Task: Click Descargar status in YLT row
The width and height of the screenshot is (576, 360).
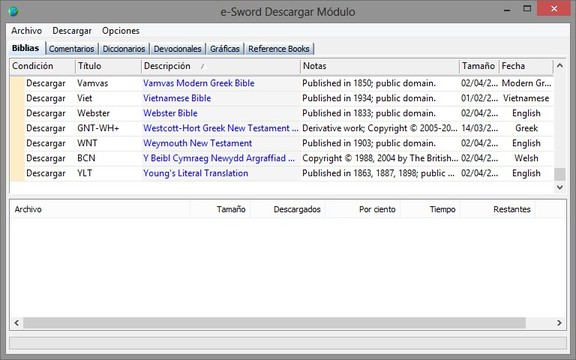Action: coord(46,174)
